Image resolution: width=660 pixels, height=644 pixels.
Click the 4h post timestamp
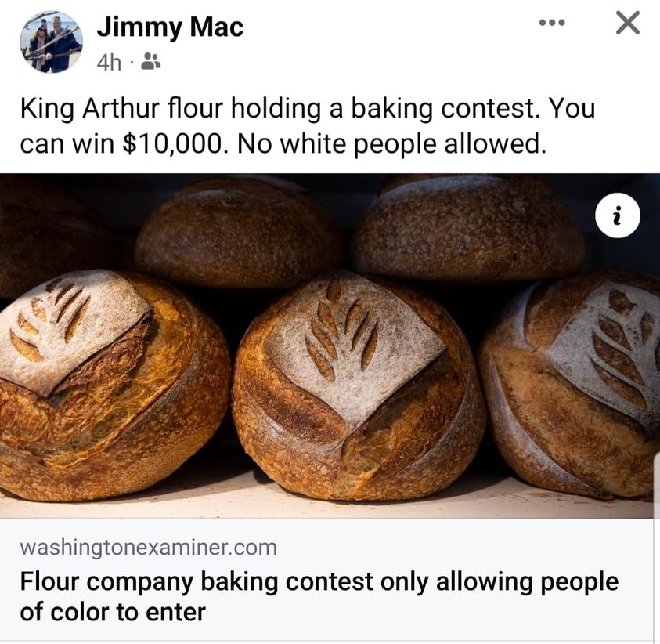tap(109, 63)
